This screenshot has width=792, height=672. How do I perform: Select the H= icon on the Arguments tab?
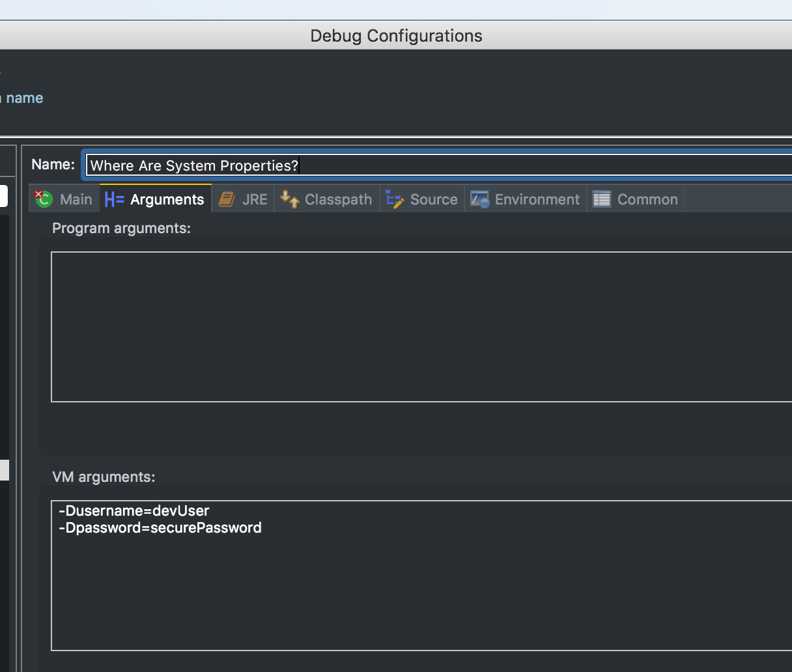pos(114,199)
